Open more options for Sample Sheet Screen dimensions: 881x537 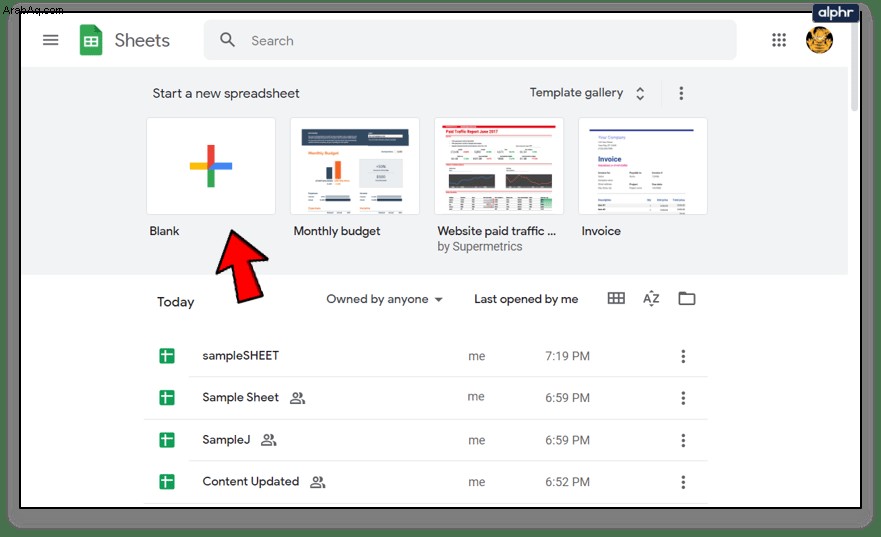pyautogui.click(x=683, y=398)
